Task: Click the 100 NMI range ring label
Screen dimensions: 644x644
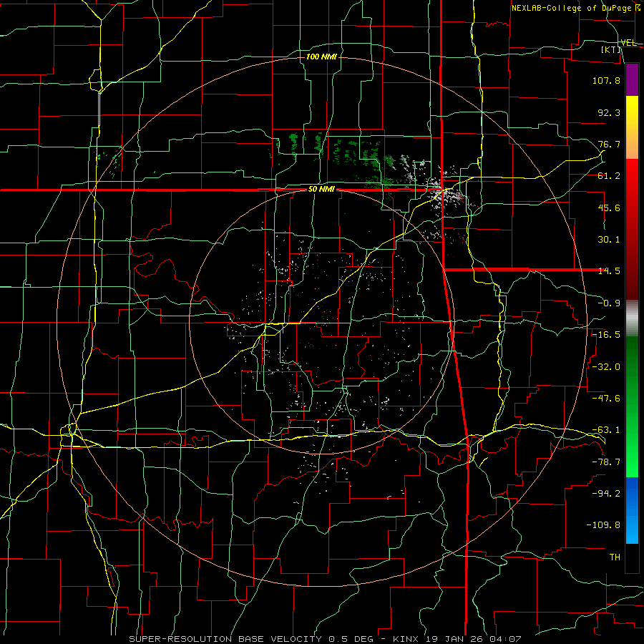Action: (x=321, y=57)
